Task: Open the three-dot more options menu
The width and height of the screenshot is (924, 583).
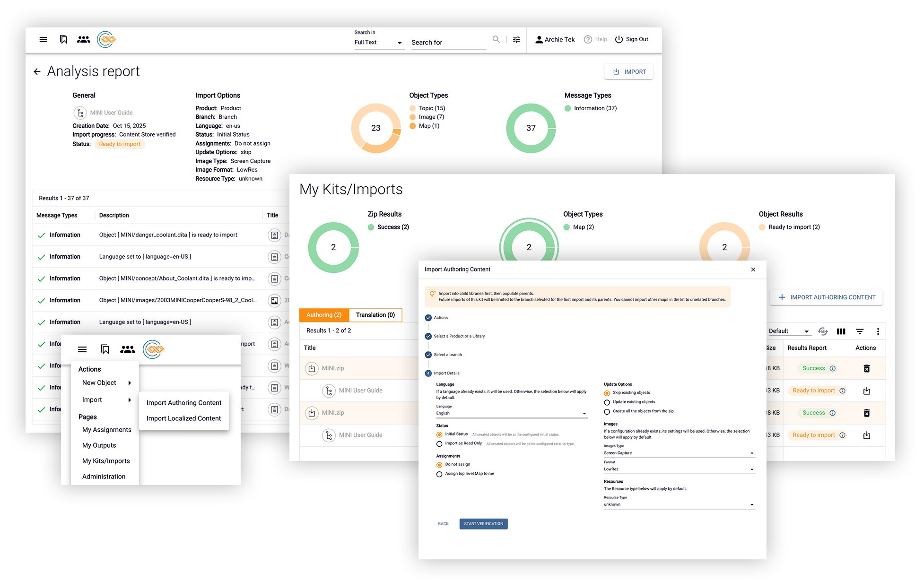Action: (878, 331)
